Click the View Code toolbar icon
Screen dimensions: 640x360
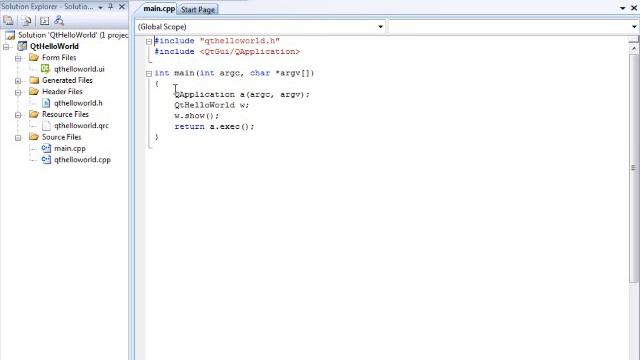(44, 20)
